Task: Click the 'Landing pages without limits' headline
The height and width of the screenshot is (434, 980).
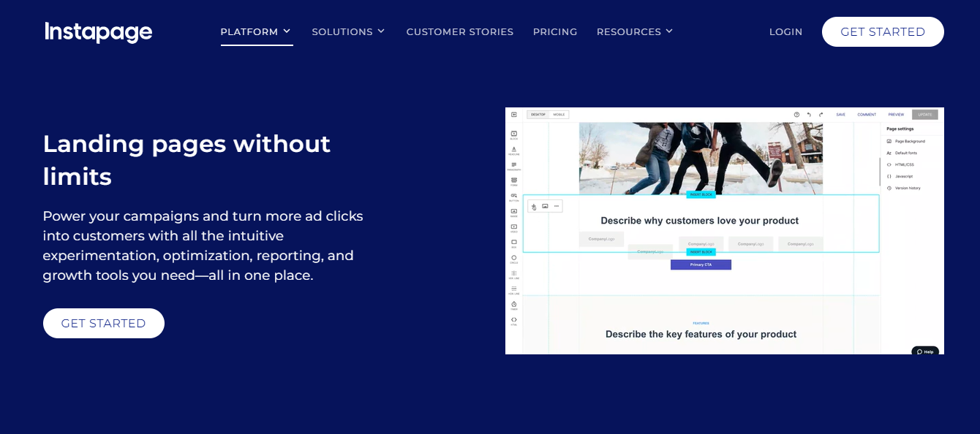Action: (x=186, y=160)
